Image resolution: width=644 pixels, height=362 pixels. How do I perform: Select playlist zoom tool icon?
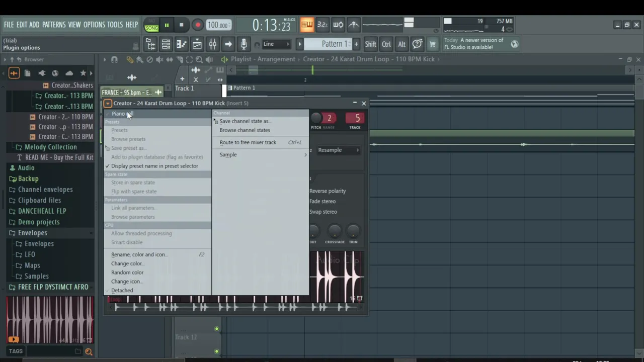(199, 59)
